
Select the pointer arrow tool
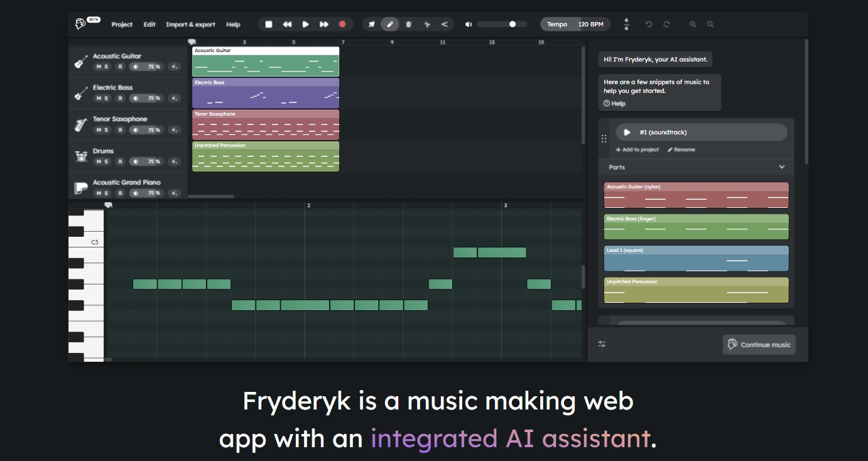pyautogui.click(x=372, y=24)
